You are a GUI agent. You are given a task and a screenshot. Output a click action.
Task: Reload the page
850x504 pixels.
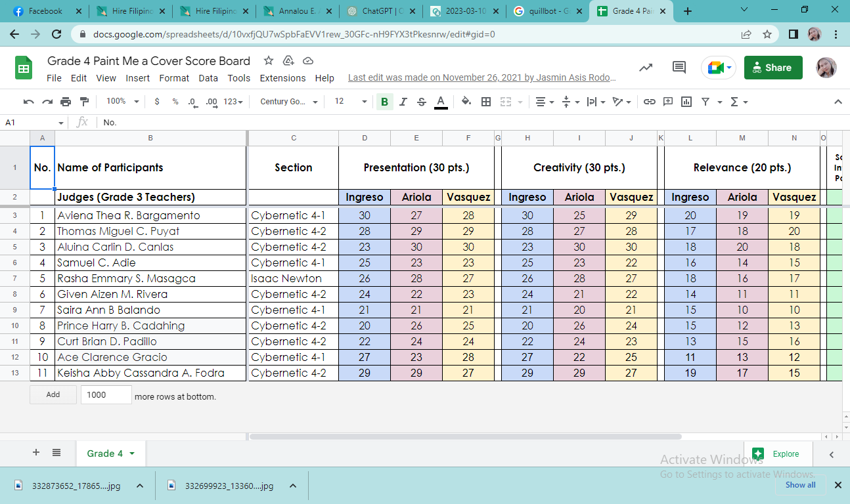tap(56, 34)
